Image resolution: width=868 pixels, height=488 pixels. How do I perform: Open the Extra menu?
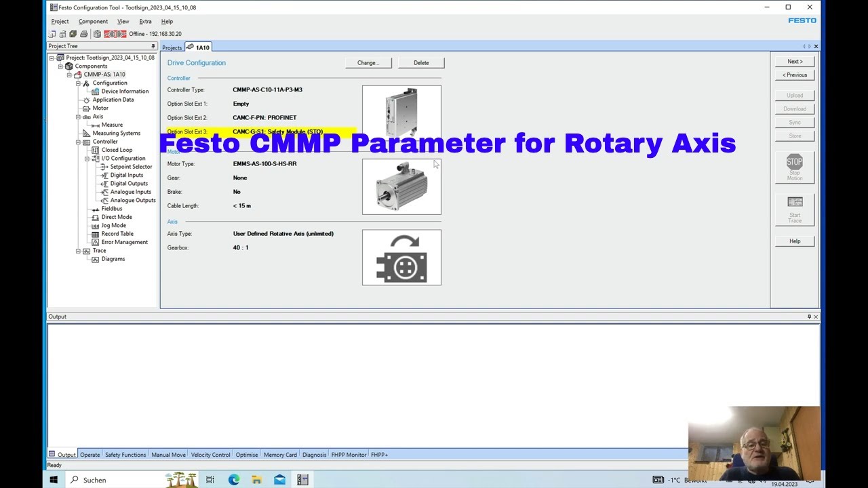click(145, 22)
